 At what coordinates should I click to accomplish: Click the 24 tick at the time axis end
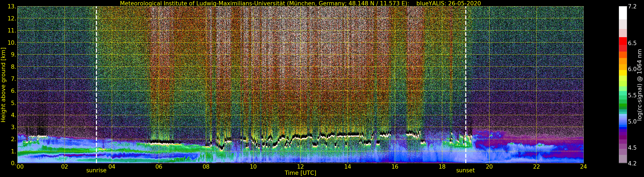point(583,167)
